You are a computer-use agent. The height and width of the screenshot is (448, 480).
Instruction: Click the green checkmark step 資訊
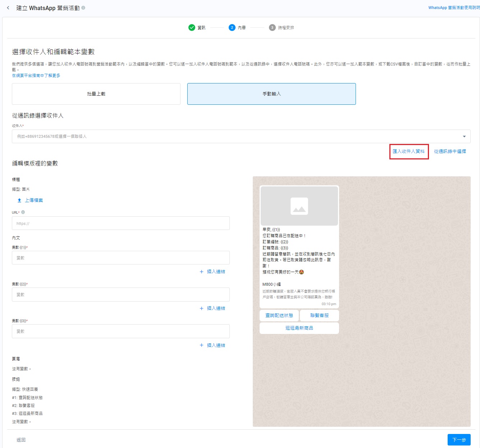coord(192,28)
